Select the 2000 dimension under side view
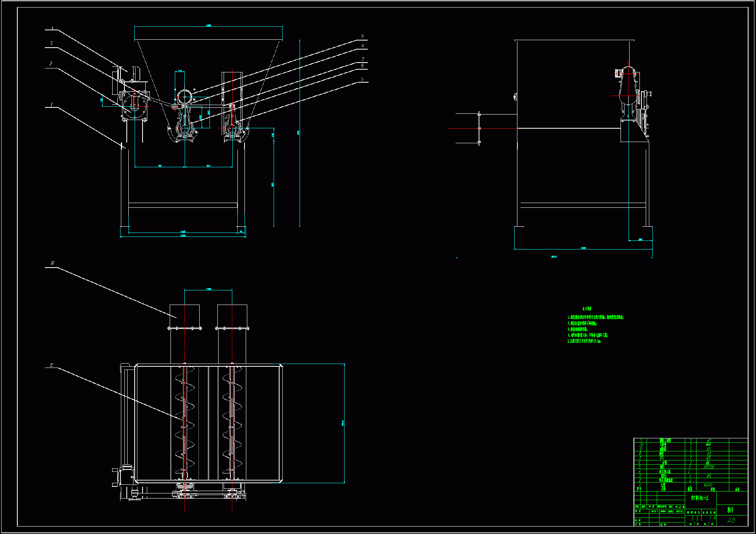The height and width of the screenshot is (534, 756). point(554,257)
